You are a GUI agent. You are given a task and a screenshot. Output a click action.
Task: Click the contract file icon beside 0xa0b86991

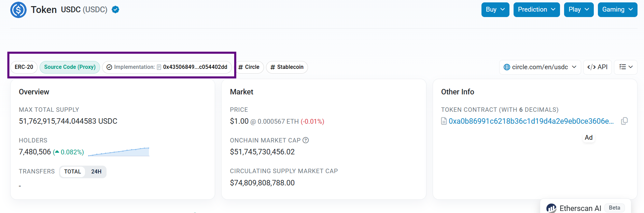[x=444, y=121]
